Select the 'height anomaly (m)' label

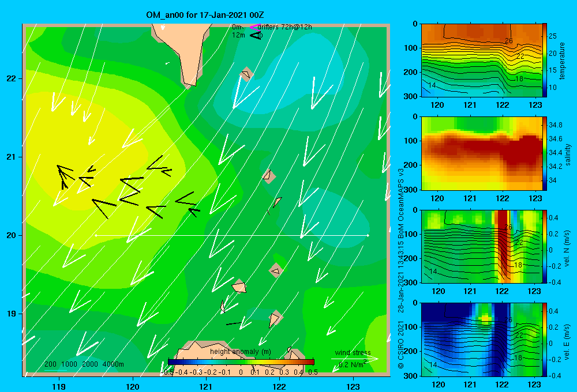(240, 352)
